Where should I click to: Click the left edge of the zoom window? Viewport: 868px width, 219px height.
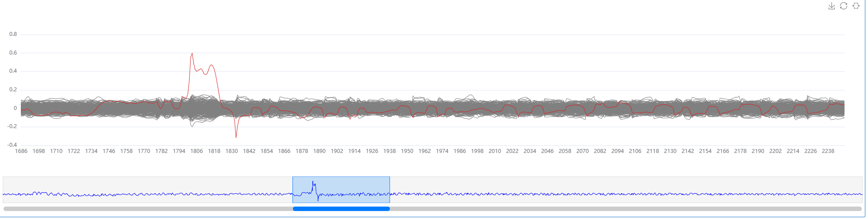pyautogui.click(x=292, y=190)
